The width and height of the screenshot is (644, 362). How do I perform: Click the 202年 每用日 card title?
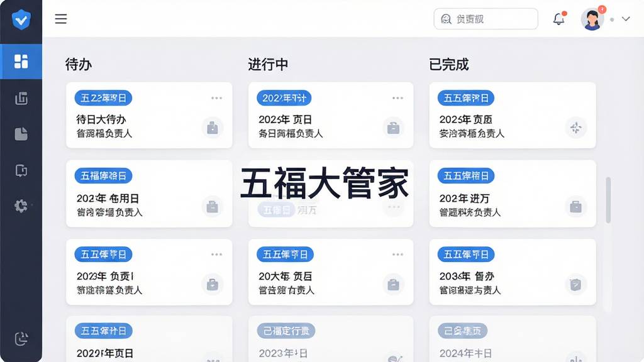pyautogui.click(x=108, y=198)
